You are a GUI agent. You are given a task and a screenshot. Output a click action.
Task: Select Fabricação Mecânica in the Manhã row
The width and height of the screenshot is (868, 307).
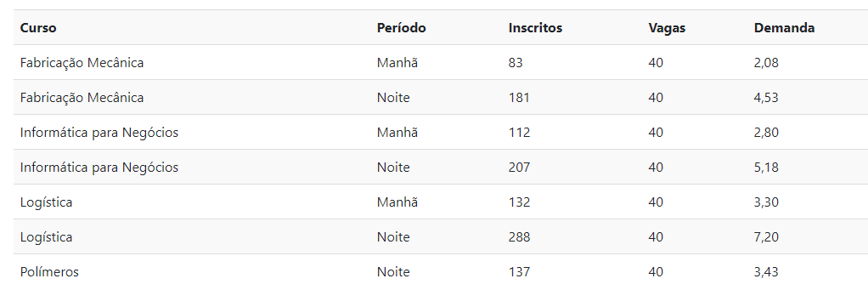82,63
